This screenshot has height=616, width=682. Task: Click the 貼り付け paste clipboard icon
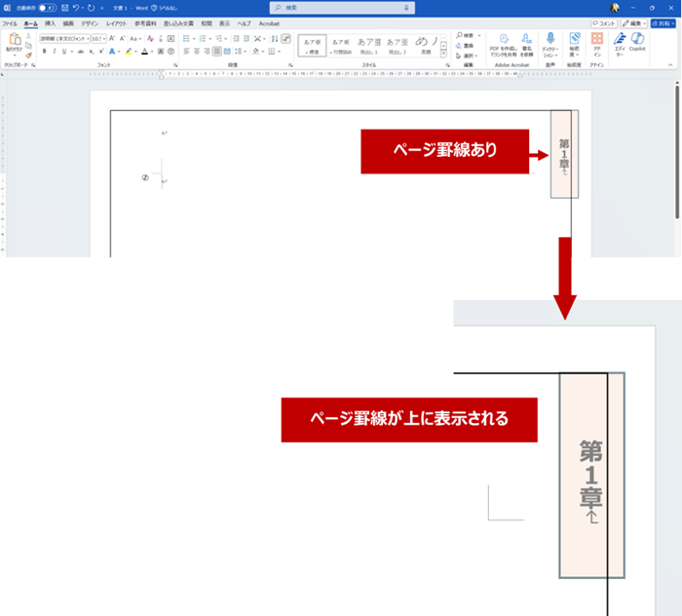coord(14,41)
